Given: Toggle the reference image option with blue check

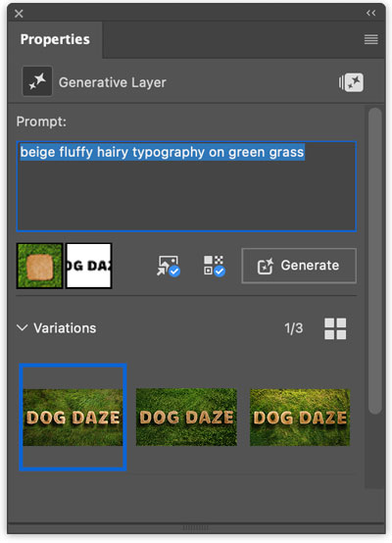Looking at the screenshot, I should (169, 266).
